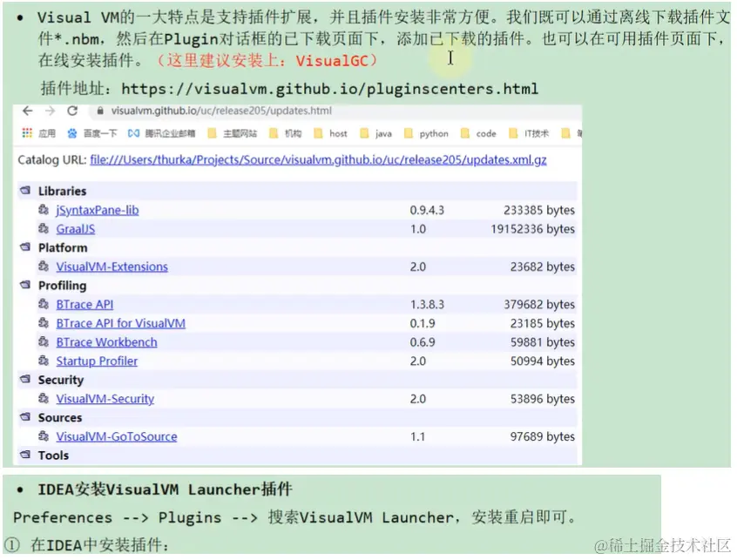Expand the Tools category

click(x=25, y=455)
